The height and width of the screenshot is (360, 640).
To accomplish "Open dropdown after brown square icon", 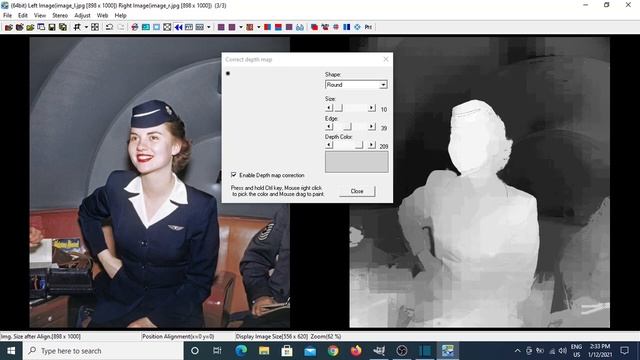I will (x=258, y=27).
